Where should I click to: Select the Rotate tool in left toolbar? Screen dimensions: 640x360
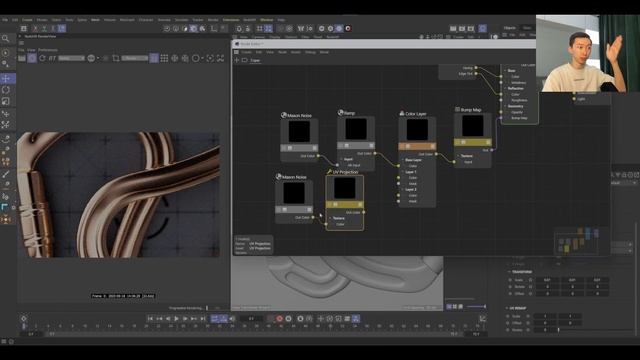click(6, 90)
